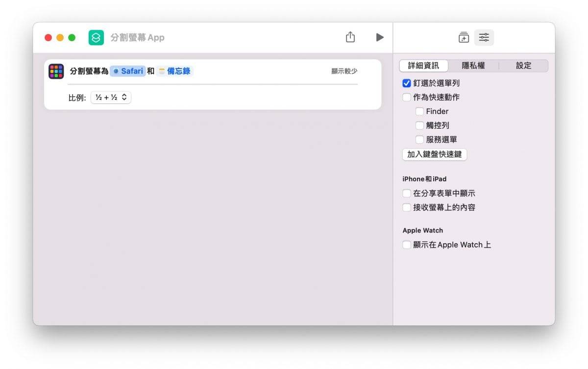Click the colorful grid action icon
This screenshot has width=588, height=369.
[x=56, y=71]
